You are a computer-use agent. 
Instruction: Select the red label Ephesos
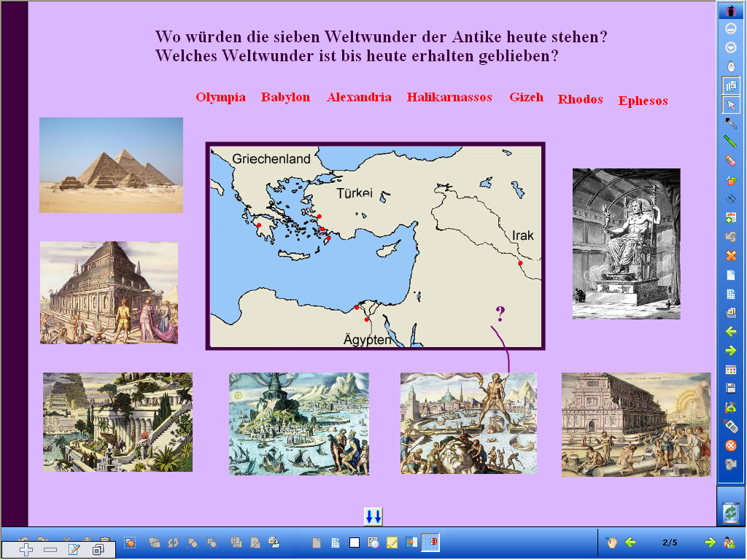click(x=643, y=101)
